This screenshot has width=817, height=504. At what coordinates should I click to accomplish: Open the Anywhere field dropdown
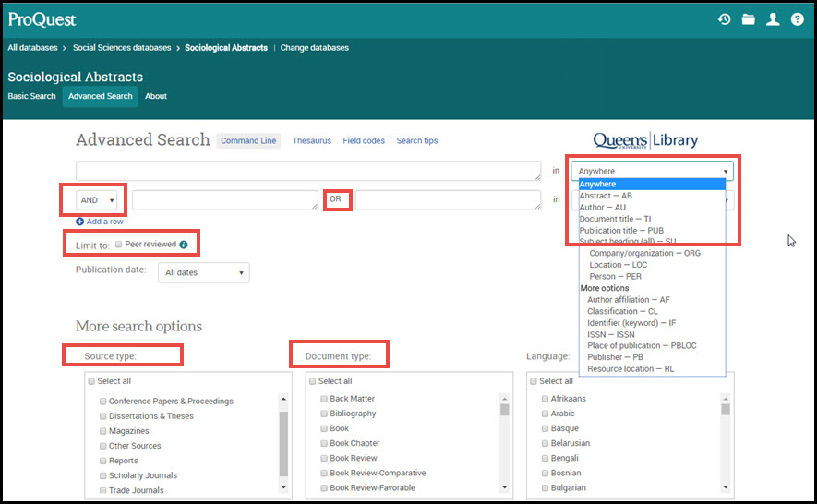click(x=653, y=171)
